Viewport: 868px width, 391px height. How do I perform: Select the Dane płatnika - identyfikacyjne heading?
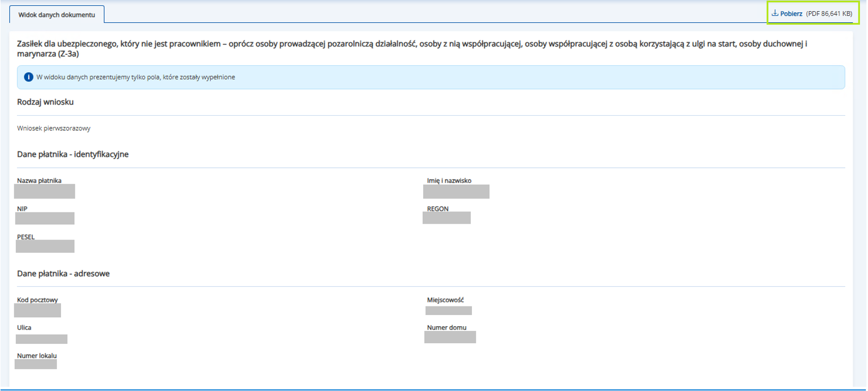pos(73,155)
